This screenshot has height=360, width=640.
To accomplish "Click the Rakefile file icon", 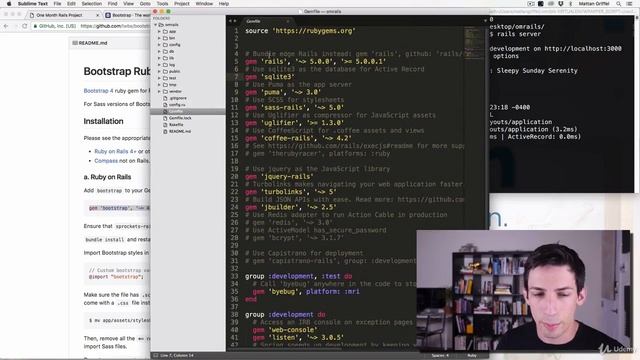I will point(165,125).
